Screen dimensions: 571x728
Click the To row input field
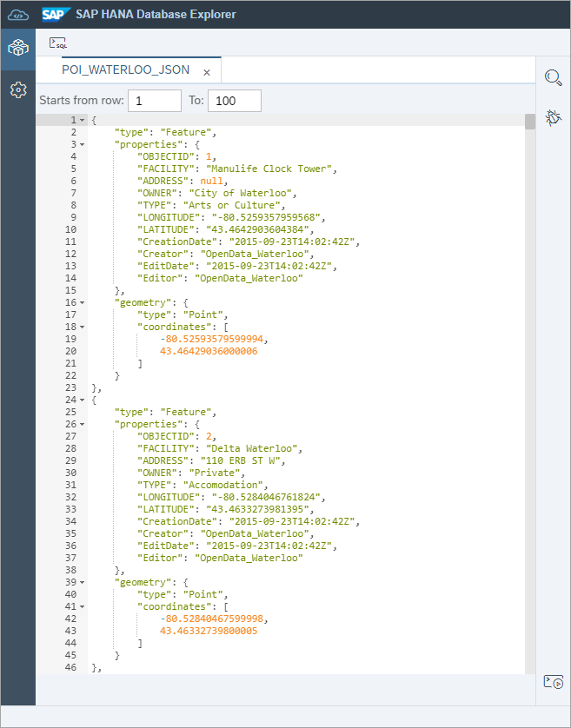235,101
